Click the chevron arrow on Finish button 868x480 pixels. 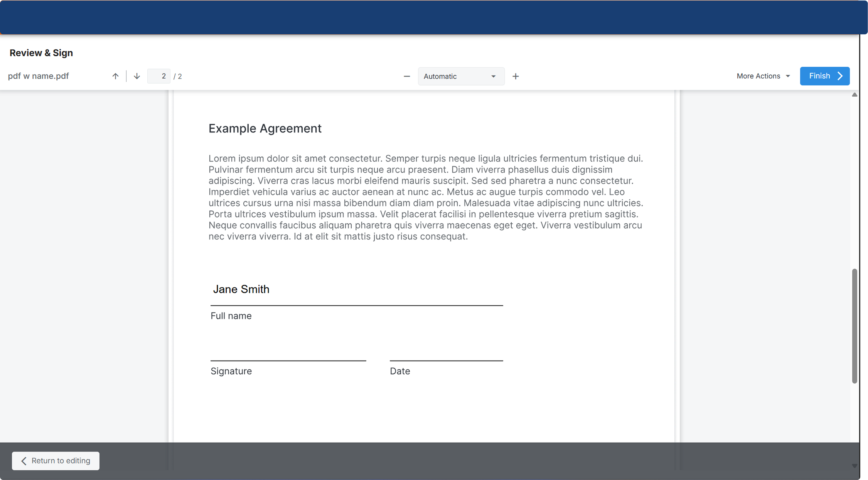pyautogui.click(x=840, y=76)
